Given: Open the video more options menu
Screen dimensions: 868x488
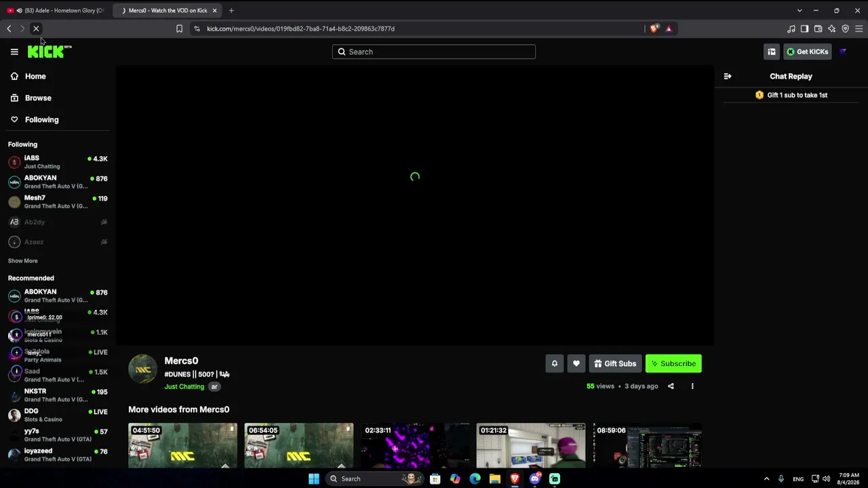Looking at the screenshot, I should pyautogui.click(x=692, y=386).
